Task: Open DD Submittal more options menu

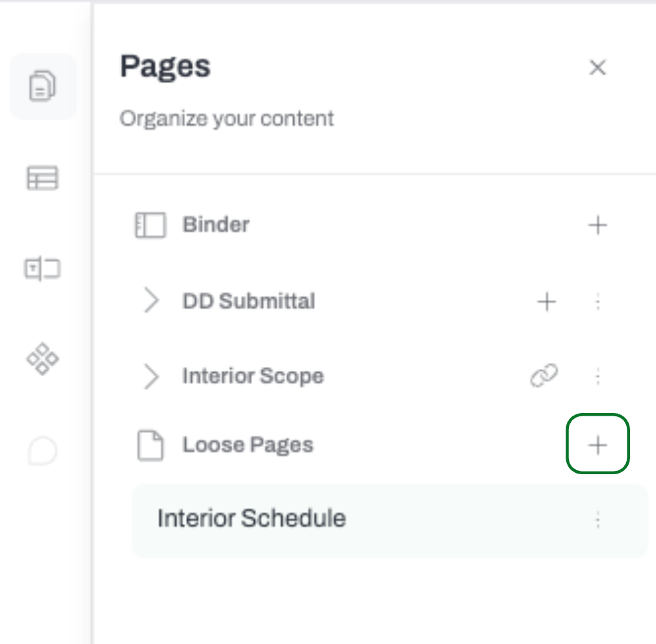Action: point(598,301)
